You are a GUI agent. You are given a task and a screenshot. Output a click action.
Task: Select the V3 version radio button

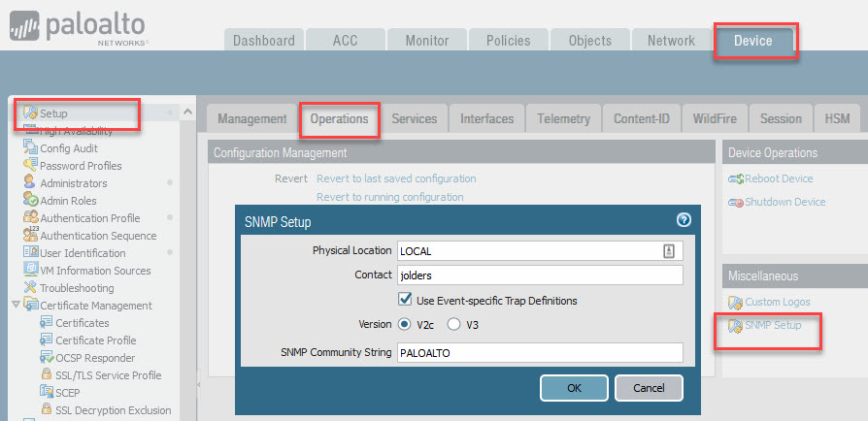click(453, 325)
